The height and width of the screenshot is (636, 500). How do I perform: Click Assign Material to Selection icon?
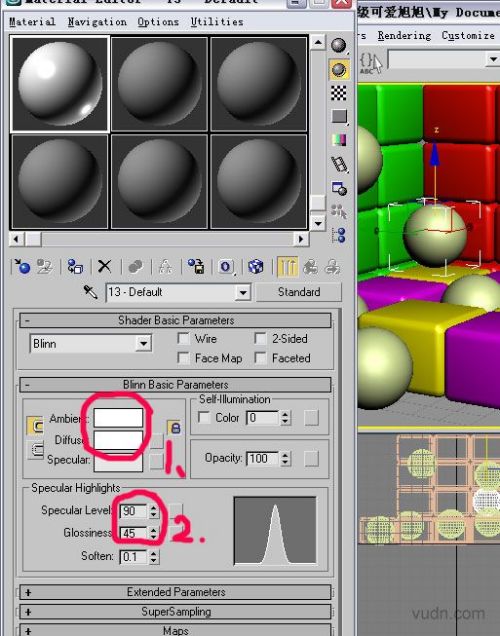[75, 266]
